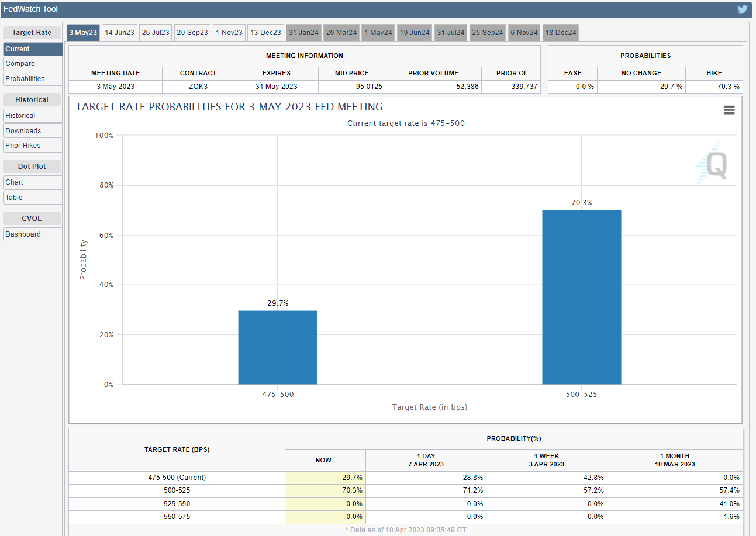Open the Historical sidebar link

32,116
